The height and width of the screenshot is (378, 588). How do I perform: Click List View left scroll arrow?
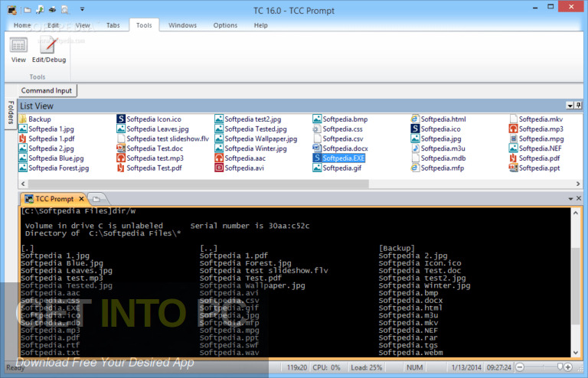(x=23, y=184)
